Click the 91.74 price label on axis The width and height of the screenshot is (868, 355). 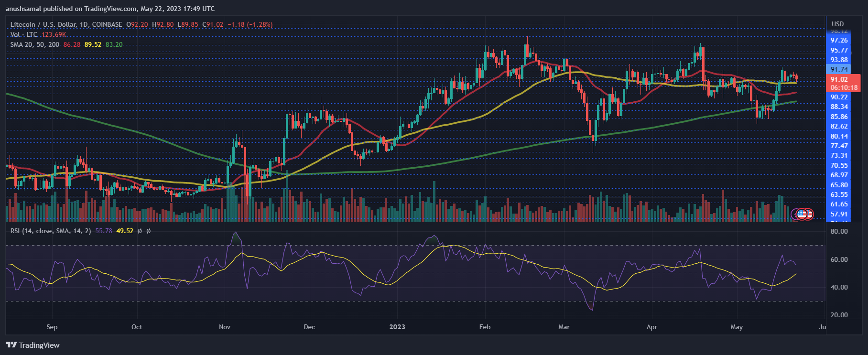point(839,69)
